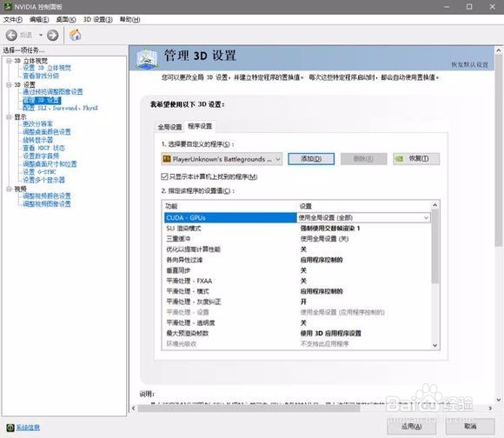This screenshot has width=504, height=438.
Task: Select the 各向异性过滤 row
Action: (297, 260)
